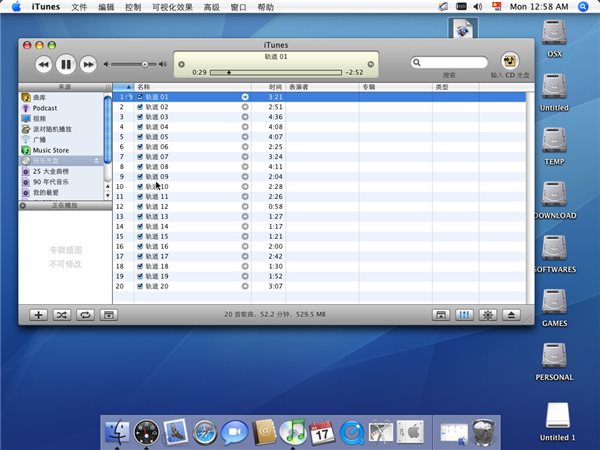
Task: Uncheck the checkbox for 轨道 12
Action: pos(140,207)
